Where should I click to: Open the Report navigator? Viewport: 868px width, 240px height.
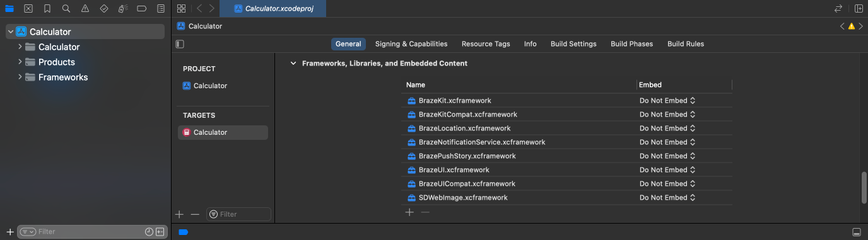pyautogui.click(x=161, y=9)
